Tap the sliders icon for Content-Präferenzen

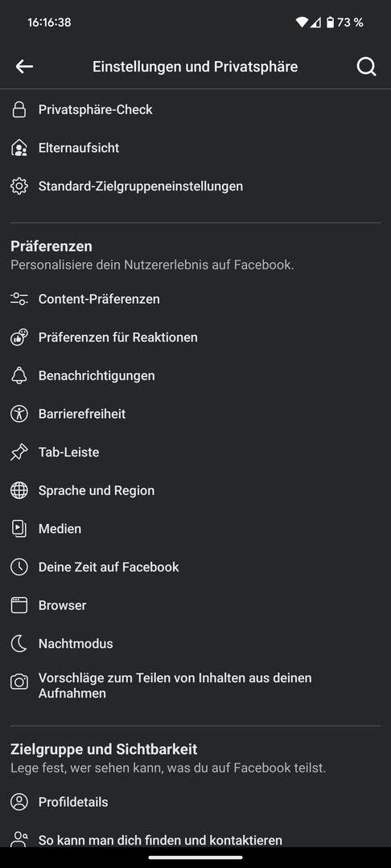click(19, 299)
